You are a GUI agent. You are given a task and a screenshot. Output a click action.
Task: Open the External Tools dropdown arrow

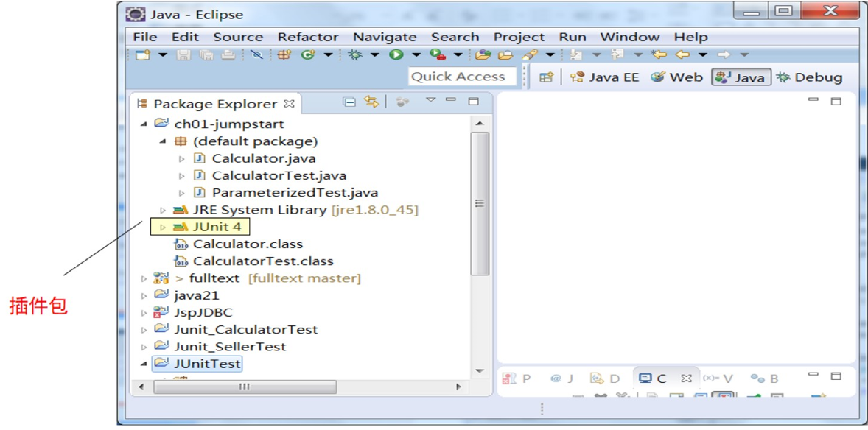point(458,54)
